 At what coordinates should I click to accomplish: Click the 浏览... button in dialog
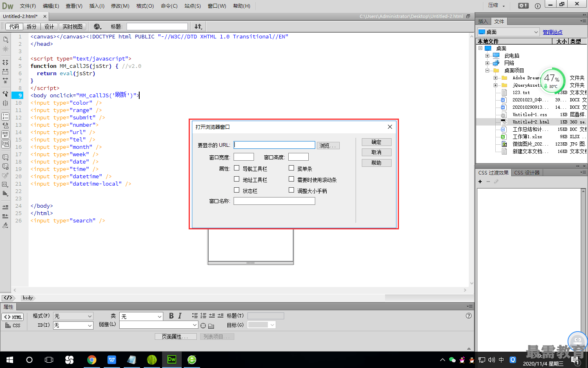pyautogui.click(x=328, y=146)
